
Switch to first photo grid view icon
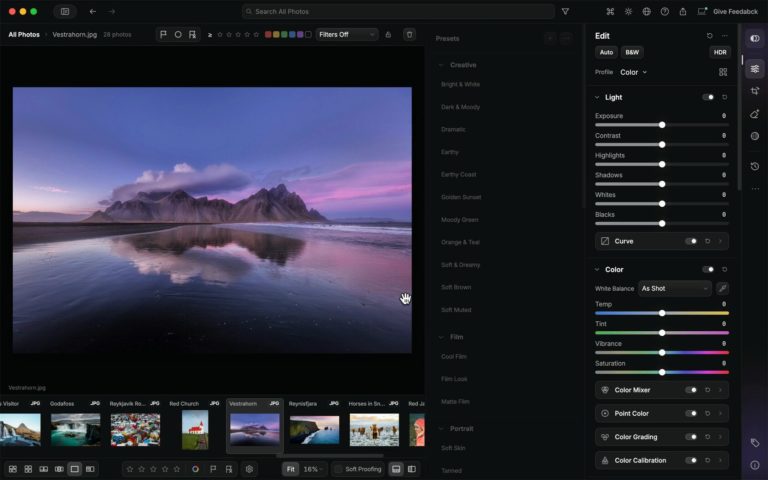(13, 469)
